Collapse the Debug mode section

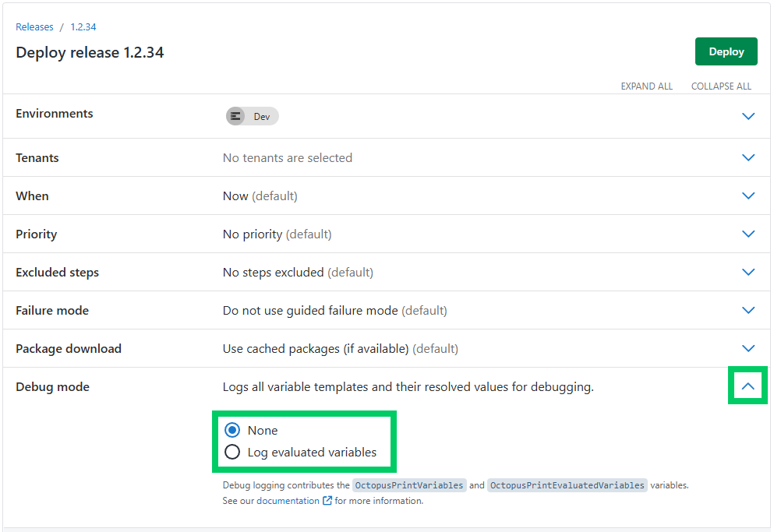click(x=748, y=386)
